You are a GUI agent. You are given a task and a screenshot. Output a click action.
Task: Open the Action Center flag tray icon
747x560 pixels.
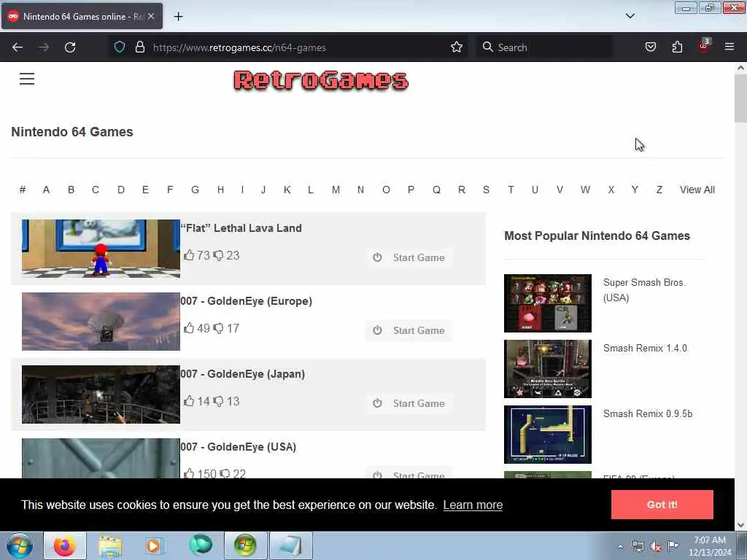click(x=673, y=545)
